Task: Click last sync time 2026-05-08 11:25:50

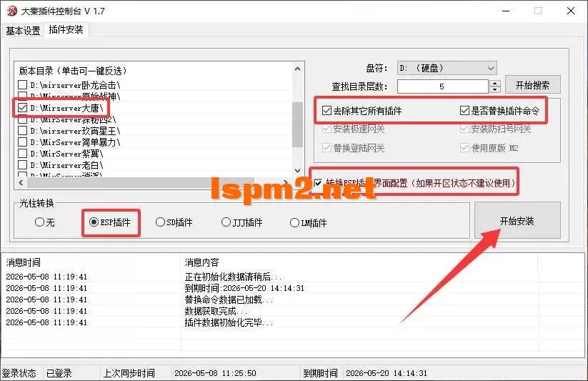Action: tap(215, 373)
